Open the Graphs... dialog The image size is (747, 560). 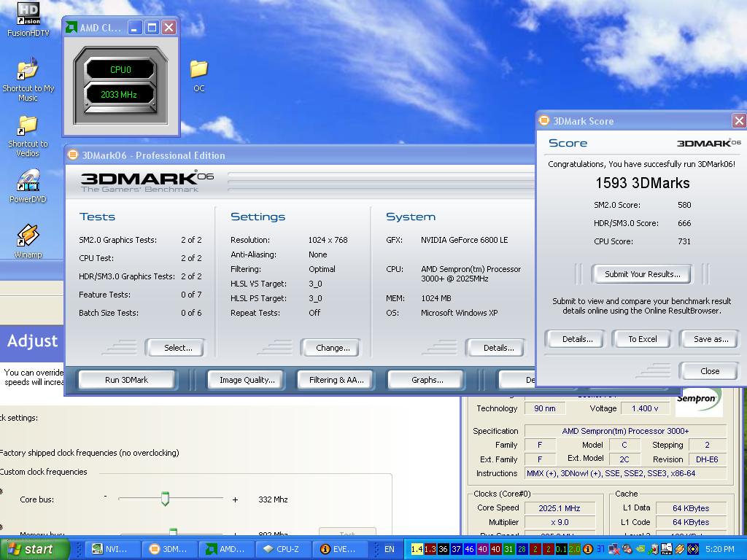tap(425, 379)
